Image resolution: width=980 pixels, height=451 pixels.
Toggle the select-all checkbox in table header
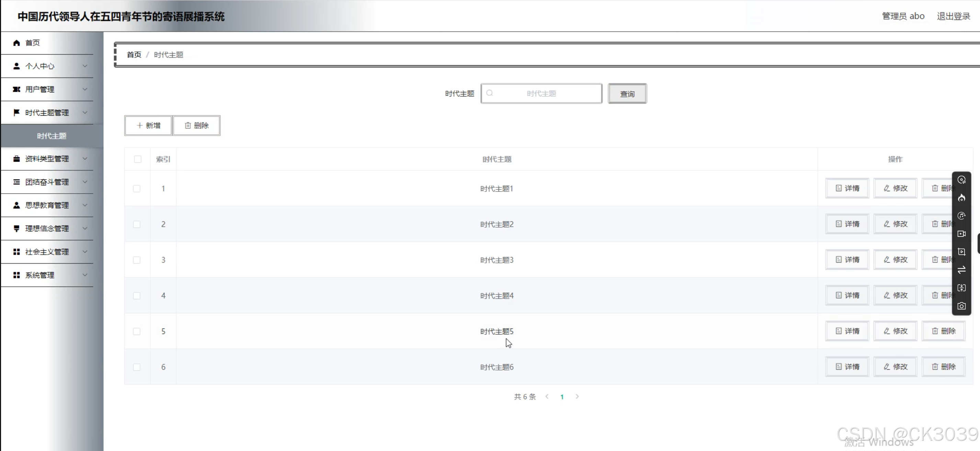137,159
